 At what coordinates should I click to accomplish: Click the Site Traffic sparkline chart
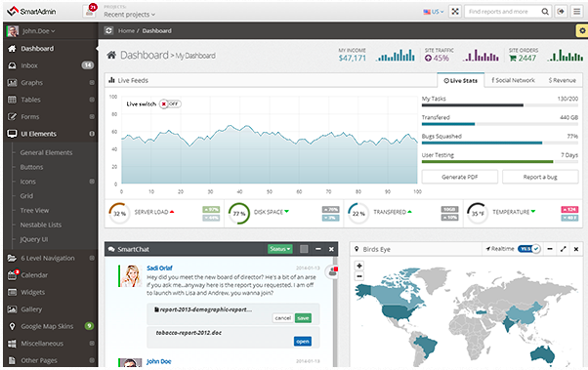point(481,55)
